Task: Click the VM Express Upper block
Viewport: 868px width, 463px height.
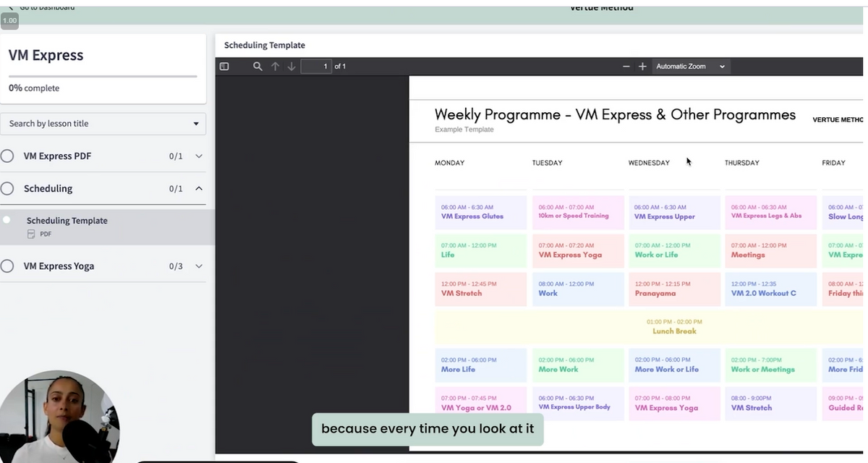Action: coord(674,212)
